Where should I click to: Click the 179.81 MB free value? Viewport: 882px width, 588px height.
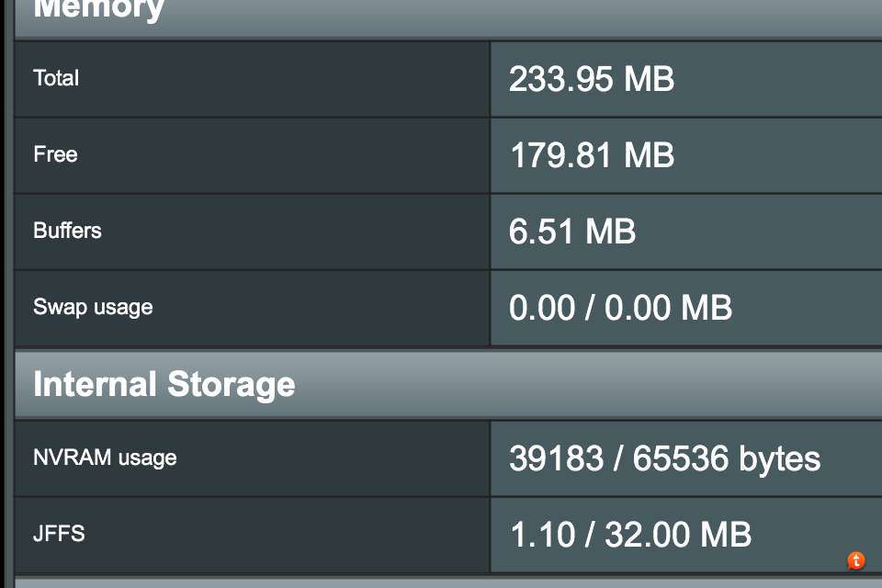coord(592,155)
